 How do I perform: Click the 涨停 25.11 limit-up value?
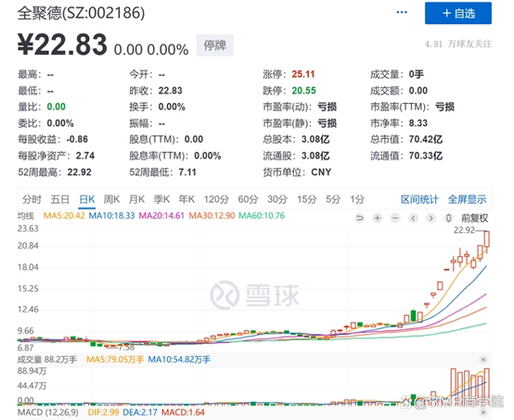[303, 75]
